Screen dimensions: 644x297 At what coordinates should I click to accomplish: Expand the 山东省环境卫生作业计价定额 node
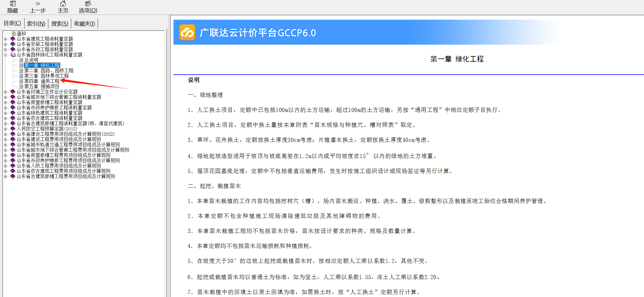pos(5,92)
